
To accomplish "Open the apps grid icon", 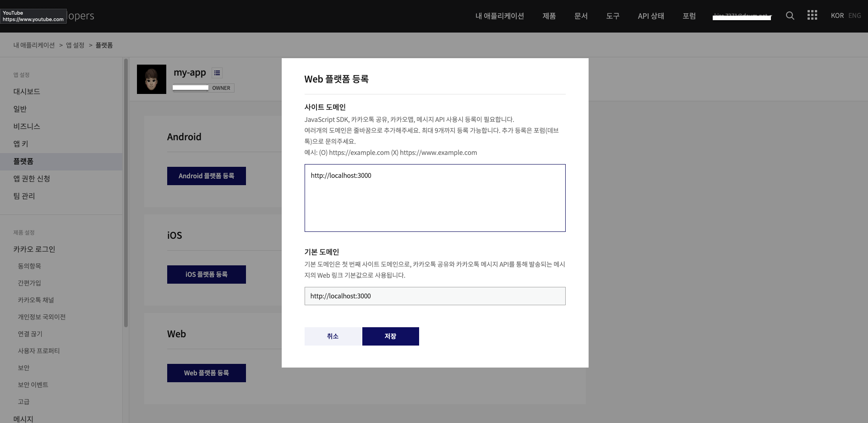I will pyautogui.click(x=812, y=16).
